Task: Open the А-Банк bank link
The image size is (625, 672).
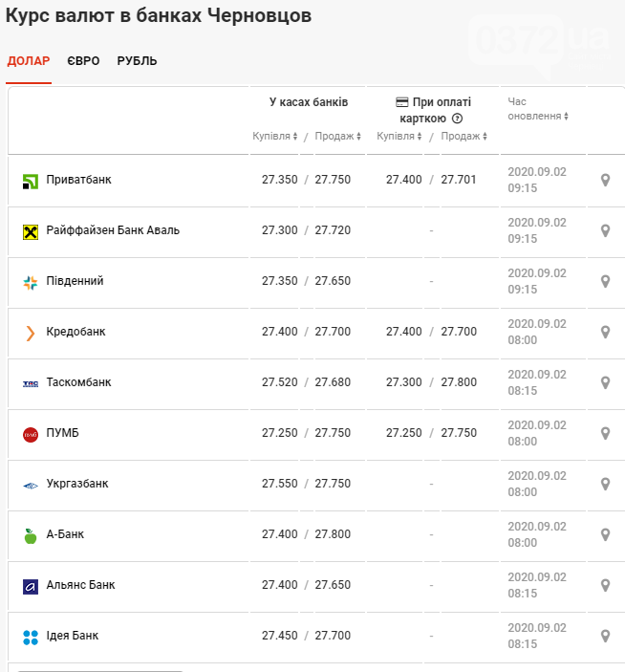Action: [65, 534]
